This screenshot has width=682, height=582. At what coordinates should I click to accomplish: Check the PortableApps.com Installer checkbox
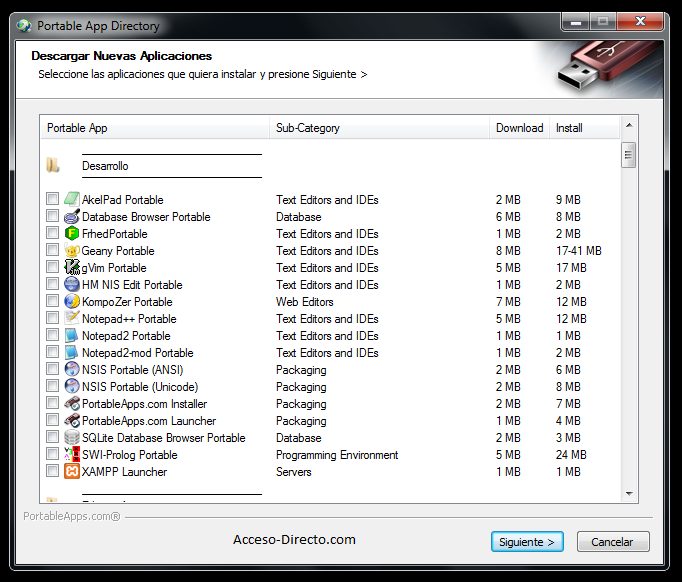[x=52, y=403]
